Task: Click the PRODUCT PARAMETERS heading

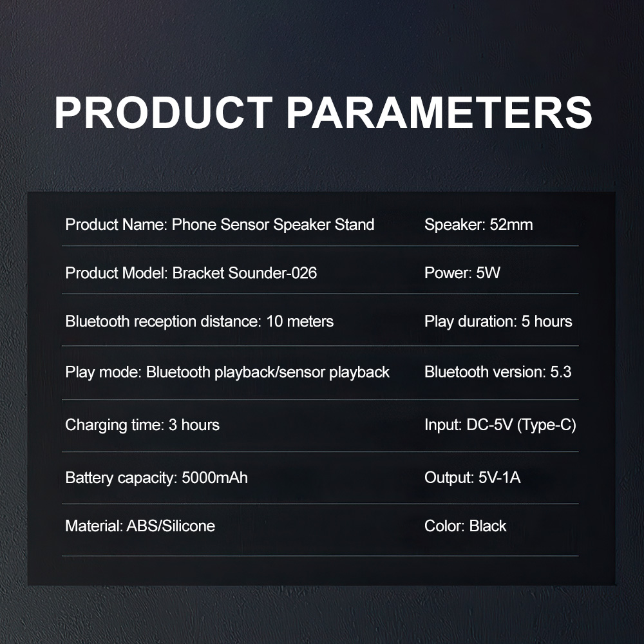Action: (x=323, y=113)
